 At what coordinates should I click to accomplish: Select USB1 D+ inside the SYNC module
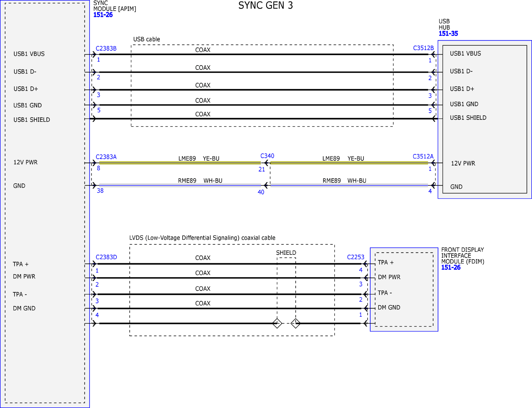coord(26,89)
